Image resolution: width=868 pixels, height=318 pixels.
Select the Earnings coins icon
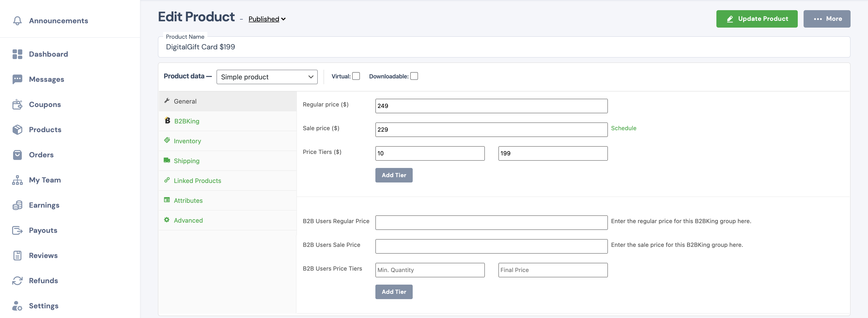pyautogui.click(x=17, y=205)
